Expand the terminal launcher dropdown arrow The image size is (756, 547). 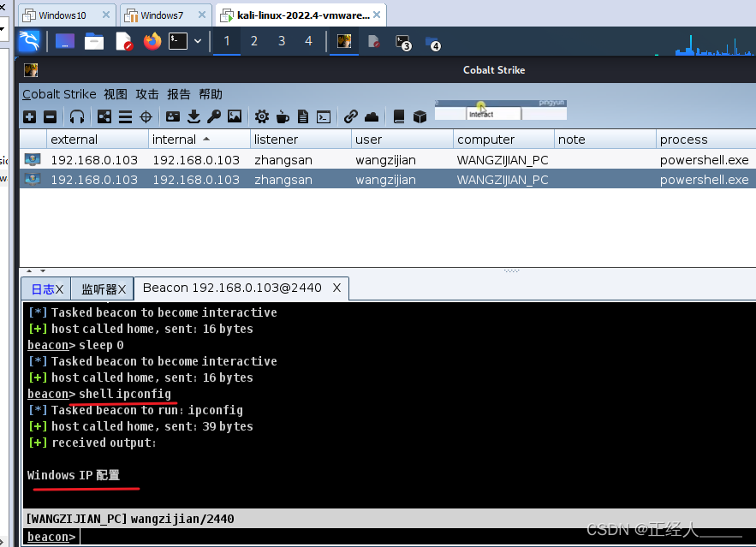pos(198,41)
